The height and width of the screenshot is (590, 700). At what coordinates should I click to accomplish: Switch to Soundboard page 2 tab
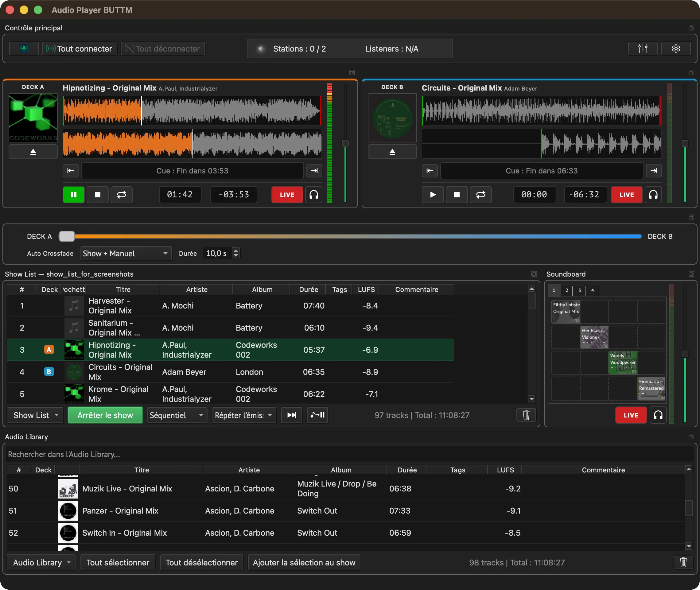point(566,290)
